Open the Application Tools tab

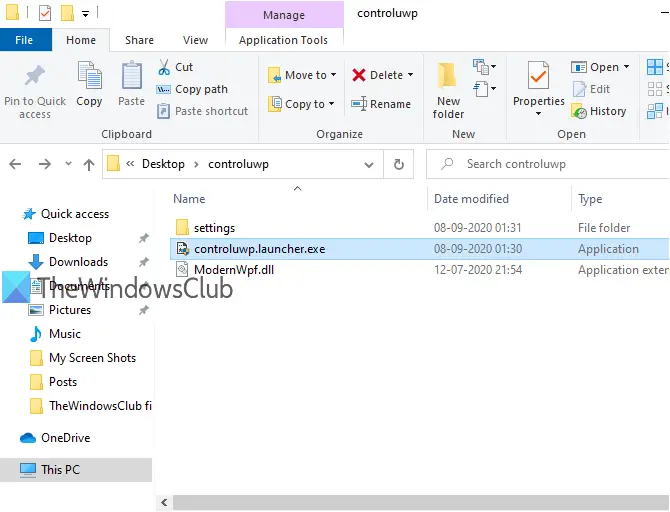(x=283, y=40)
